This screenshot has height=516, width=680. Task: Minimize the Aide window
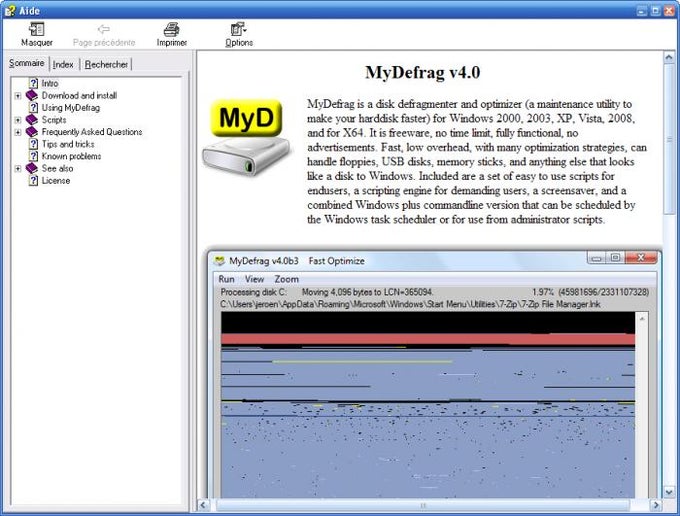[x=642, y=11]
